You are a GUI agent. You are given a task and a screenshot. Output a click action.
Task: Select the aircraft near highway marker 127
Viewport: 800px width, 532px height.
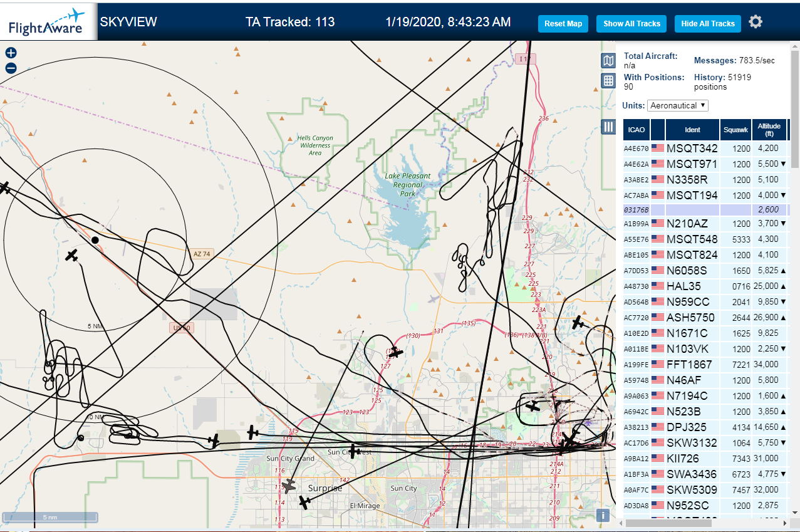click(x=395, y=353)
